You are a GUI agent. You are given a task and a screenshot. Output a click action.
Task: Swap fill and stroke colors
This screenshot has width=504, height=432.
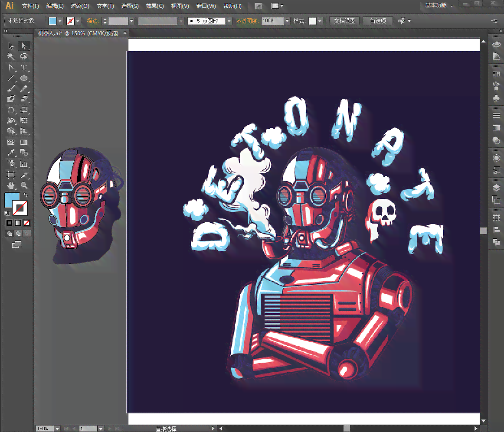point(26,195)
